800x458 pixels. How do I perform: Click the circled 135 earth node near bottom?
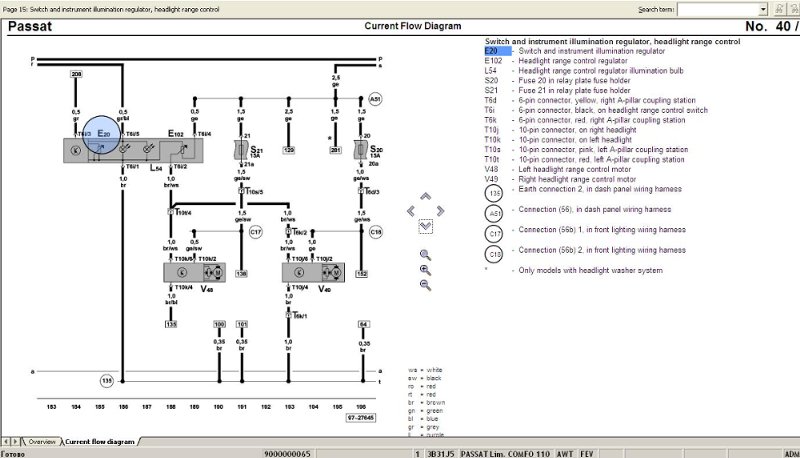point(106,380)
